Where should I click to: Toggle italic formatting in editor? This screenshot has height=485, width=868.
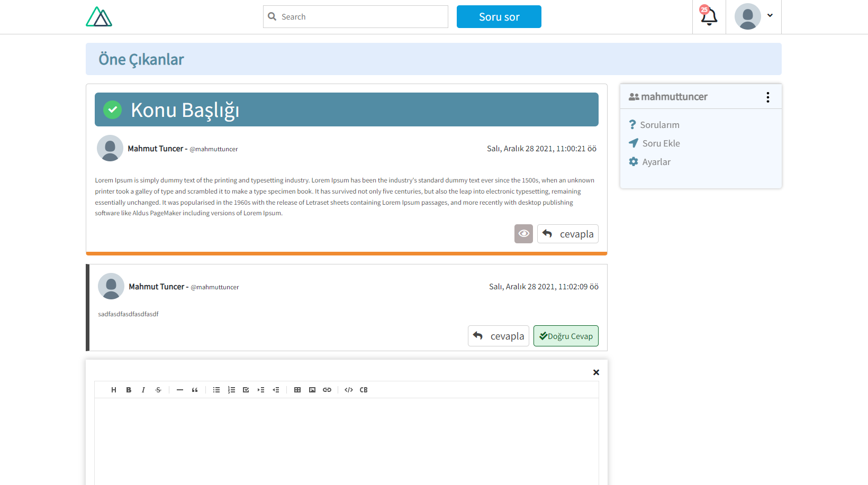click(143, 390)
